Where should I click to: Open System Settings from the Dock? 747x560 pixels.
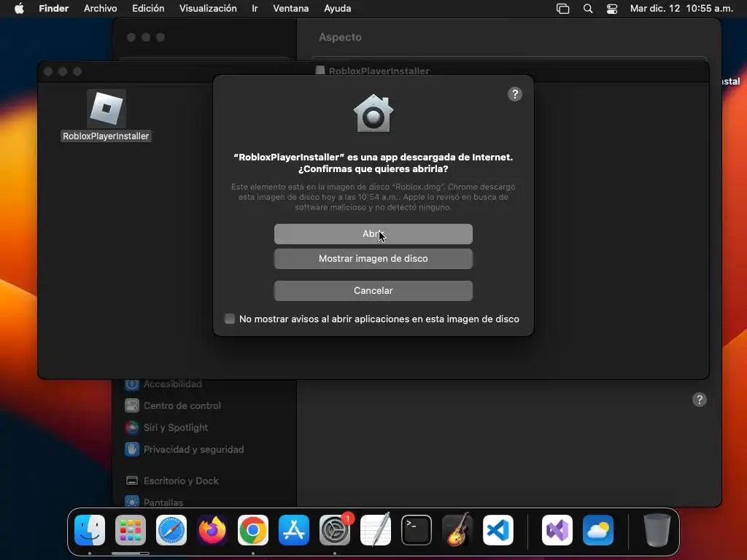pyautogui.click(x=335, y=530)
